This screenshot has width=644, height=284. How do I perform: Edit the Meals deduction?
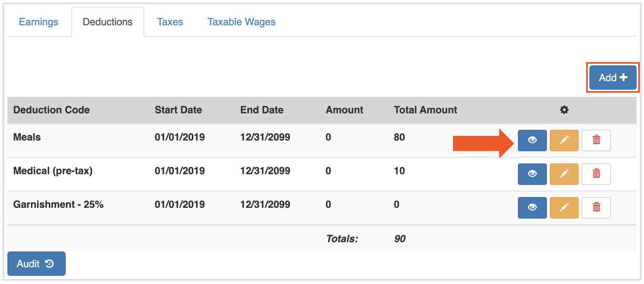[564, 140]
